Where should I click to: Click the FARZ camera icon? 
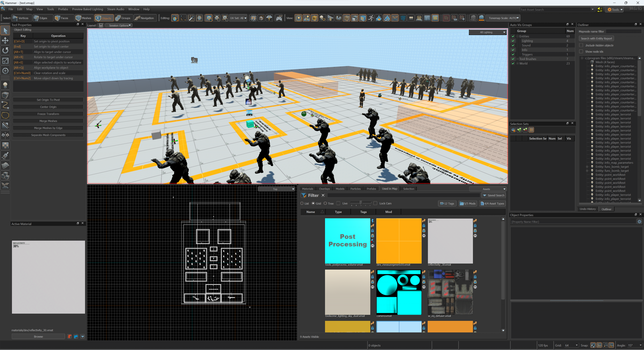click(473, 18)
